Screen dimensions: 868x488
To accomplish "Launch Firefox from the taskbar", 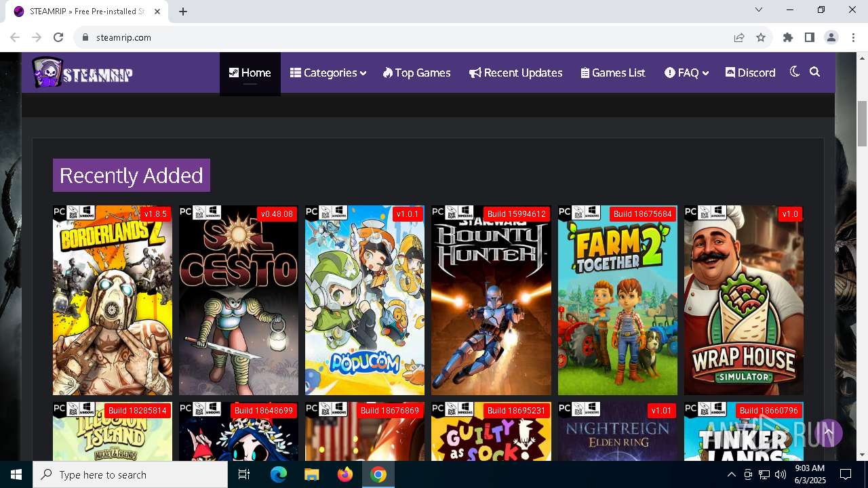I will pyautogui.click(x=345, y=474).
